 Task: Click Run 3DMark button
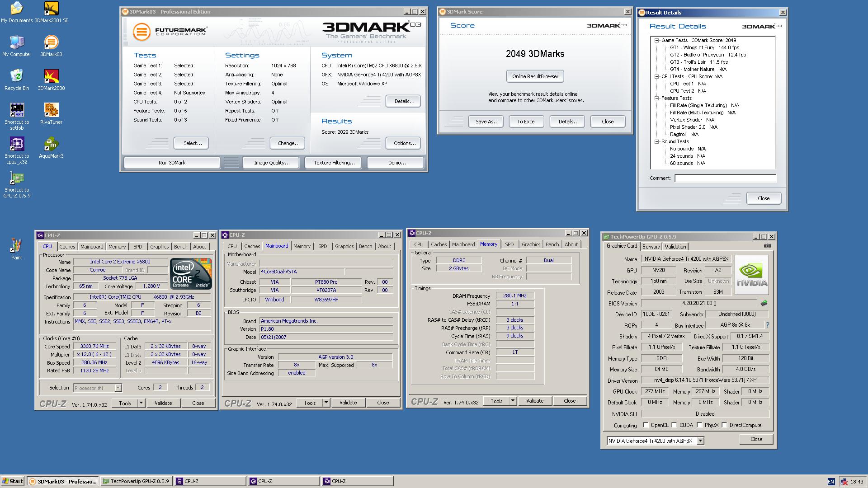172,163
